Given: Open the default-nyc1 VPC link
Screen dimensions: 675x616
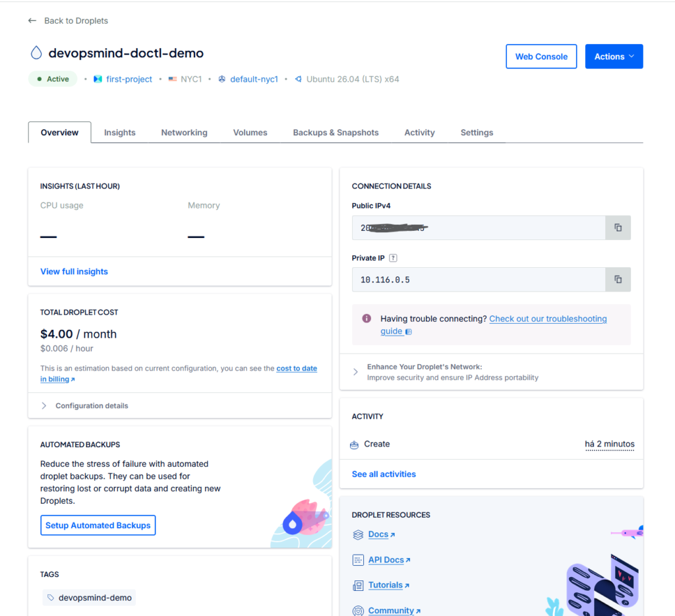Looking at the screenshot, I should click(254, 79).
